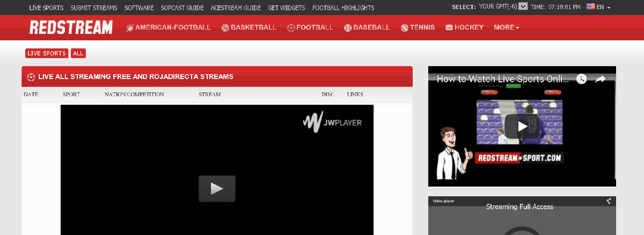The width and height of the screenshot is (644, 235).
Task: Open the Live Sports top menu link
Action: (46, 8)
